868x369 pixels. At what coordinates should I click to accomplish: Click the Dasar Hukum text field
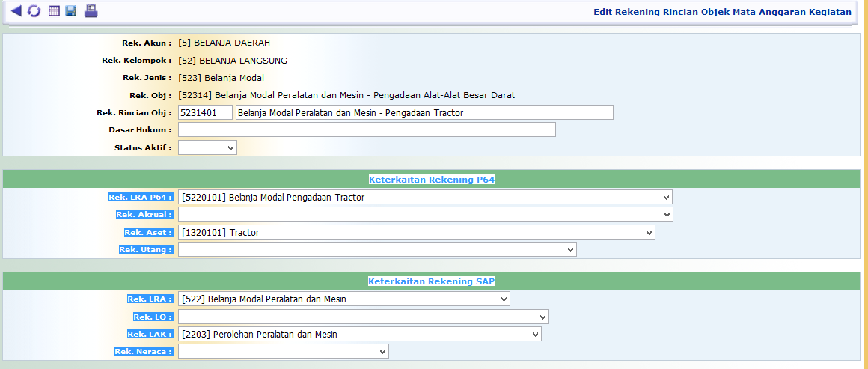pos(367,129)
